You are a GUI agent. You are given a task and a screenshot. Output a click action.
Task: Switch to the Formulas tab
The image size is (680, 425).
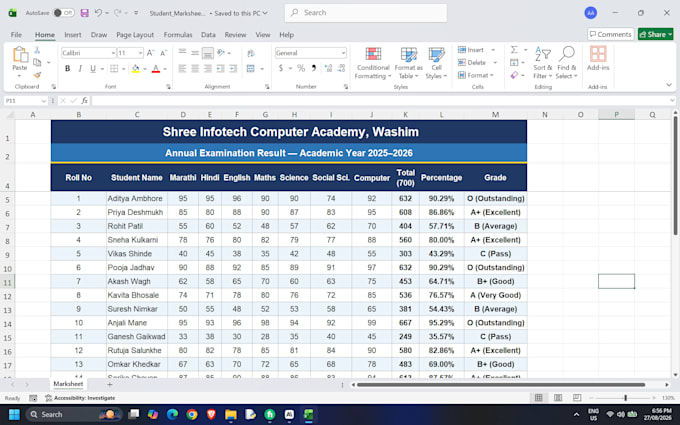(178, 35)
